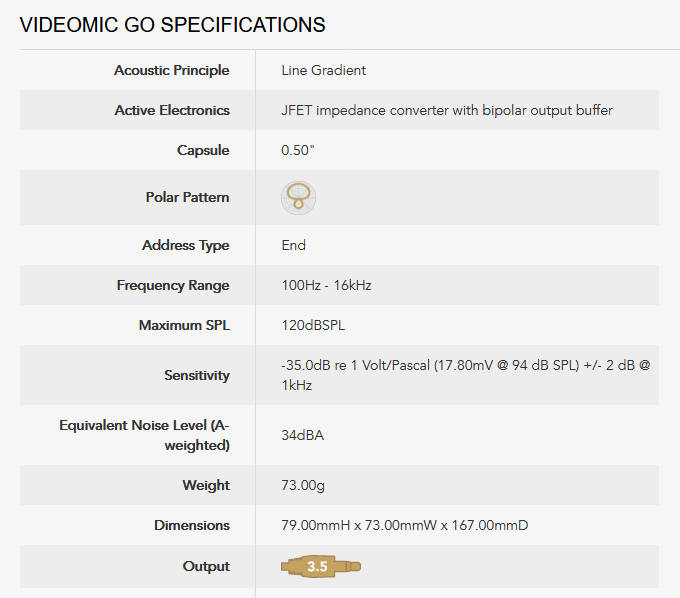Click the Capsule row label
The height and width of the screenshot is (598, 680).
click(203, 150)
